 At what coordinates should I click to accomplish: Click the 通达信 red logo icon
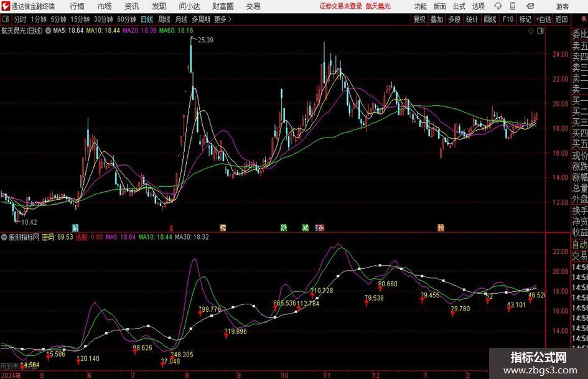tap(6, 6)
